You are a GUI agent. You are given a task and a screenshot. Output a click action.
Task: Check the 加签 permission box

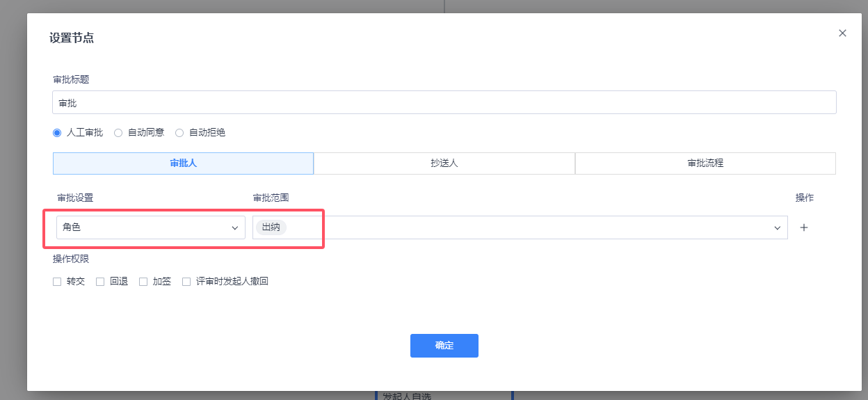(x=143, y=282)
